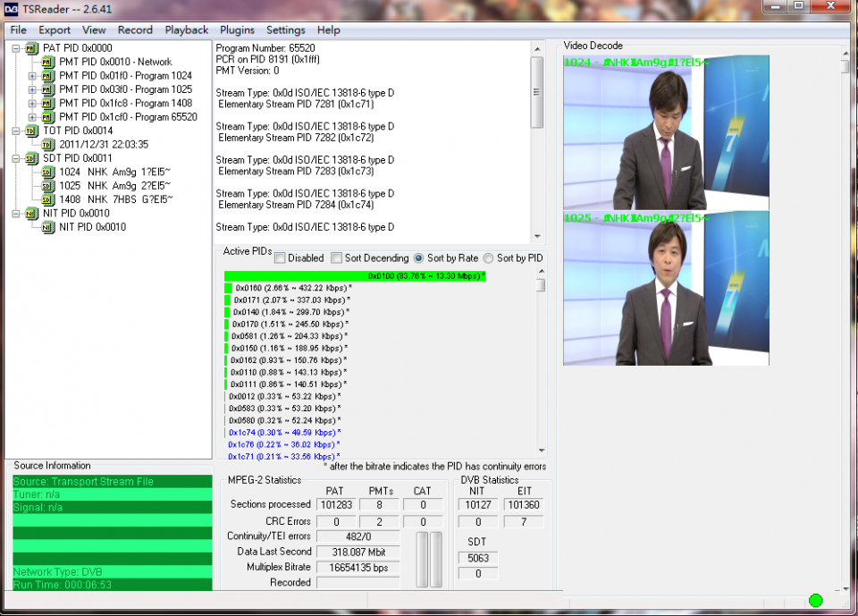Collapse the SDT PID 0x0011 tree branch
Viewport: 858px width, 616px height.
tap(17, 158)
